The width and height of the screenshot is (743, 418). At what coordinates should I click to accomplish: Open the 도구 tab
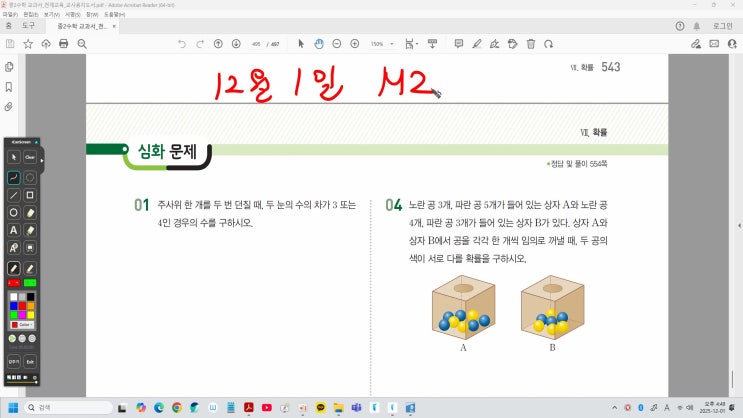point(29,26)
